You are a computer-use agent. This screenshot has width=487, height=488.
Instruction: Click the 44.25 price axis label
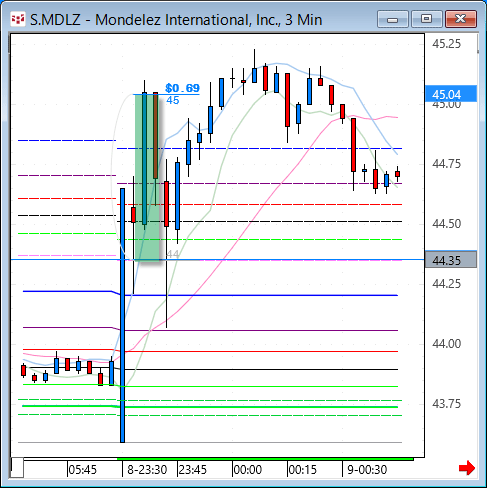pos(446,284)
